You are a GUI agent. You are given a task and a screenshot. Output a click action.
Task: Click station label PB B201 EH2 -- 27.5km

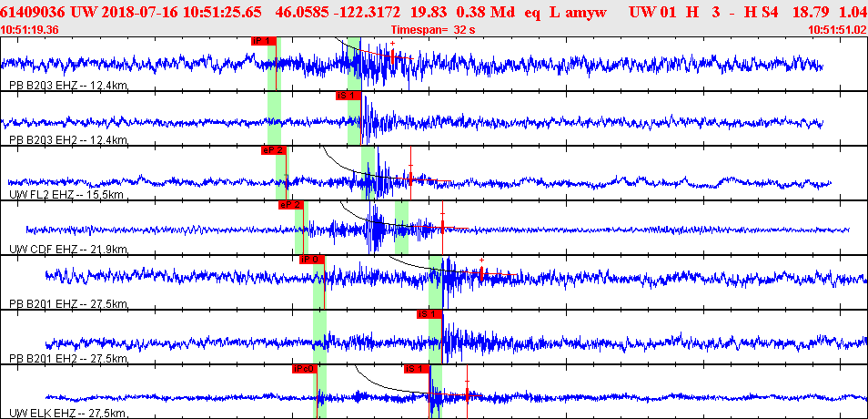tap(69, 358)
